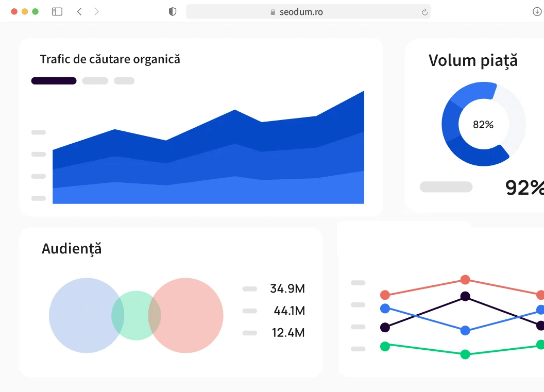Select the 'Volum piață' card title

[x=472, y=60]
